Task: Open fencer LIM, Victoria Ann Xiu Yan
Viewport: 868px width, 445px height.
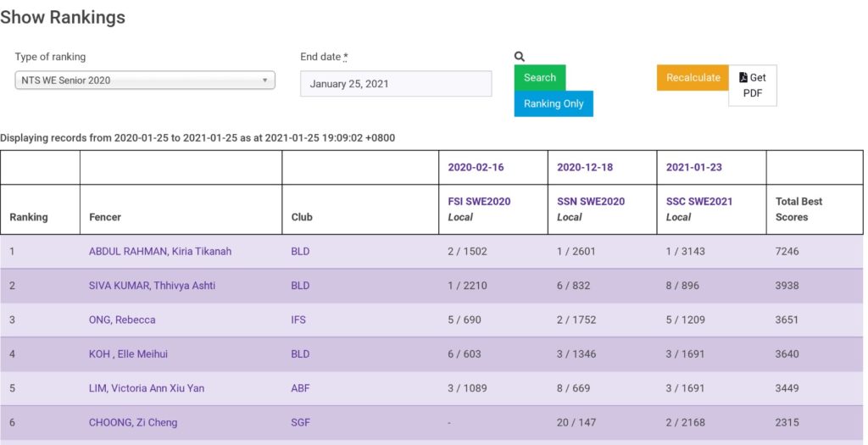Action: pos(147,388)
